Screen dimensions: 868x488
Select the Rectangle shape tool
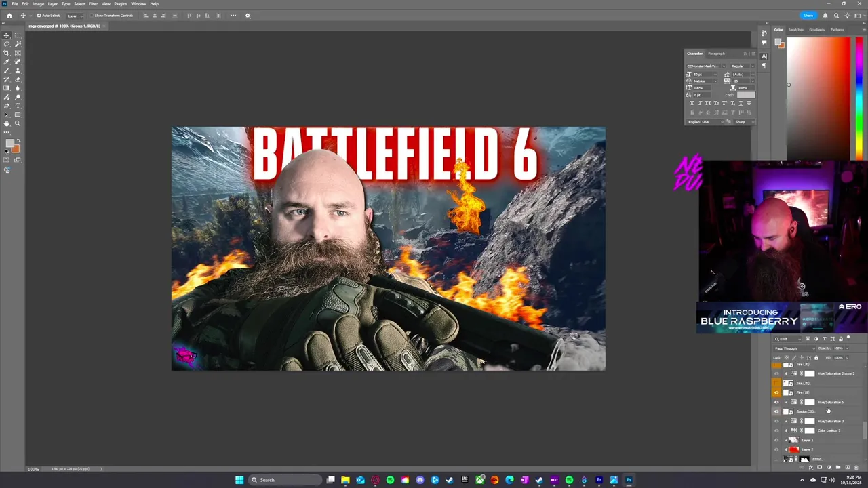18,115
